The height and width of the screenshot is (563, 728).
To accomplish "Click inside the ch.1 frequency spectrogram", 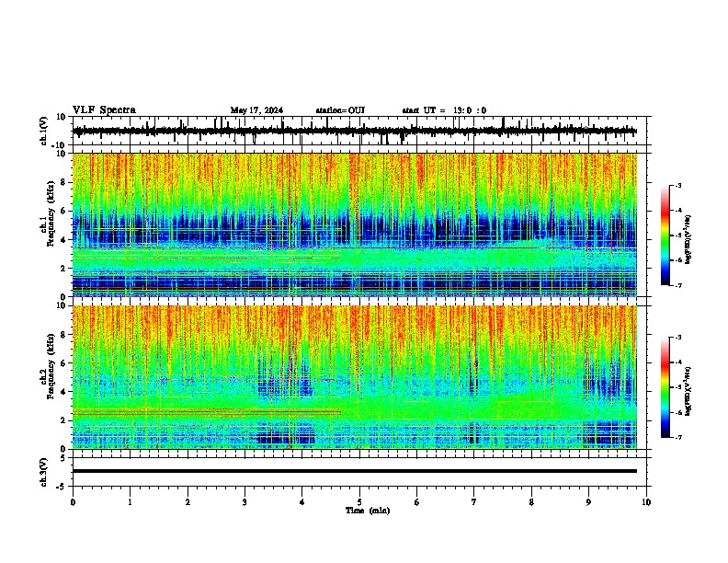I will (x=355, y=224).
